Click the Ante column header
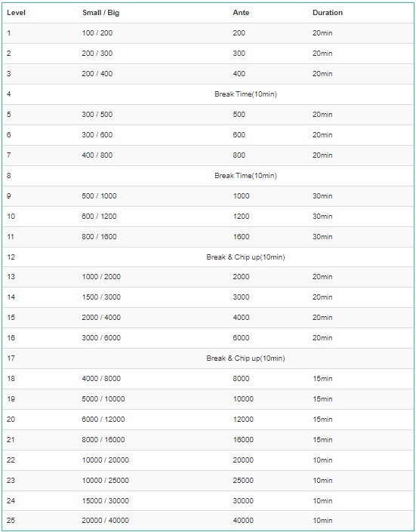This screenshot has height=532, width=416. click(x=241, y=13)
